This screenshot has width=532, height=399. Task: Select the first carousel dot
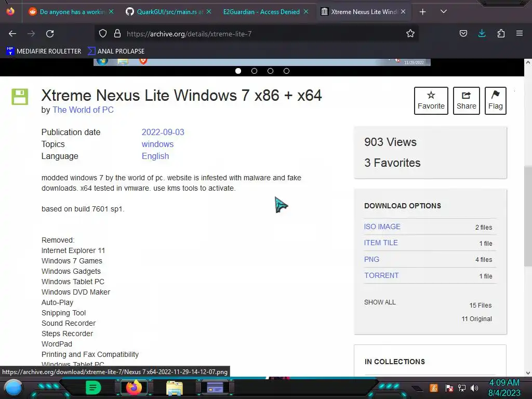point(238,71)
